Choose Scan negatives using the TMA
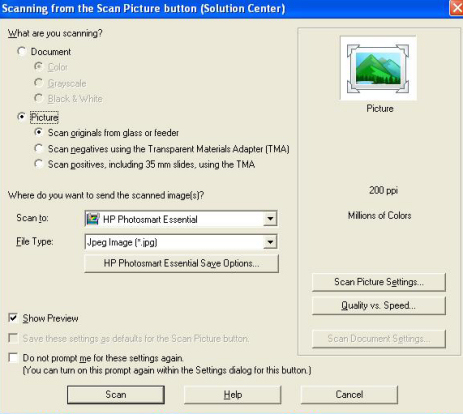 pyautogui.click(x=39, y=148)
